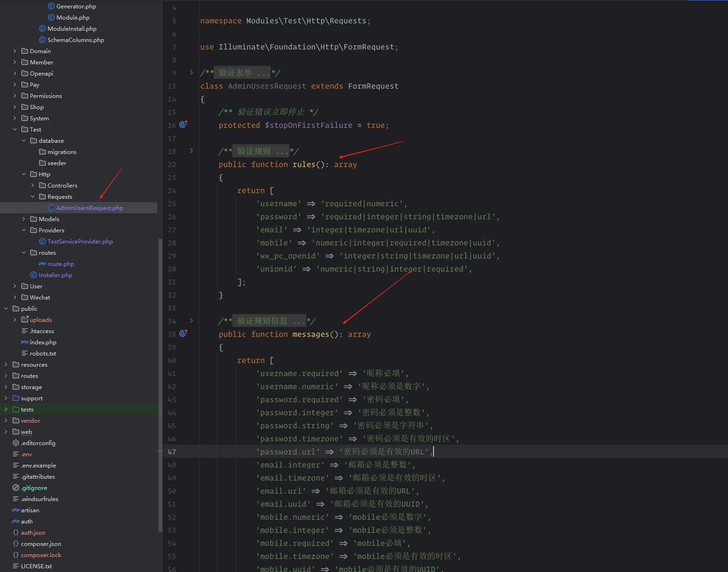Open the .gitattributes file
Screen dimensions: 728x572
coord(38,476)
